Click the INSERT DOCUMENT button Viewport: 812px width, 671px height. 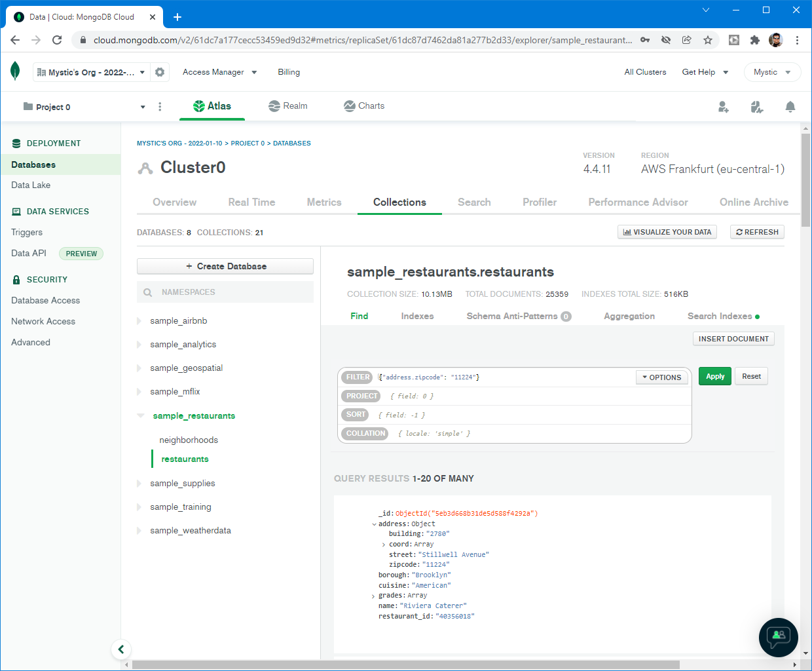[733, 339]
